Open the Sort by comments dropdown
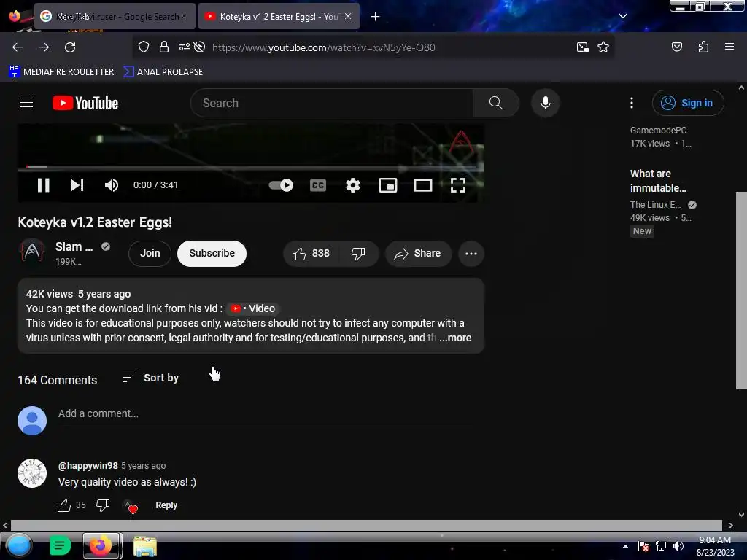 (150, 378)
